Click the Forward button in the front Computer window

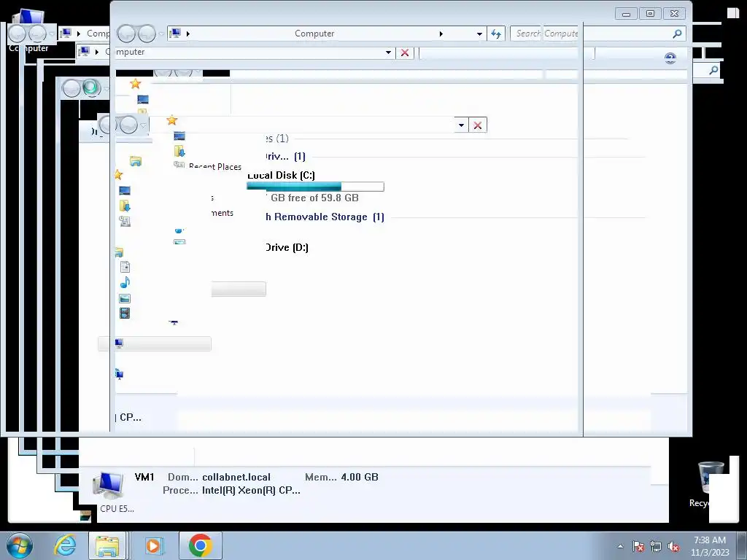tap(147, 34)
